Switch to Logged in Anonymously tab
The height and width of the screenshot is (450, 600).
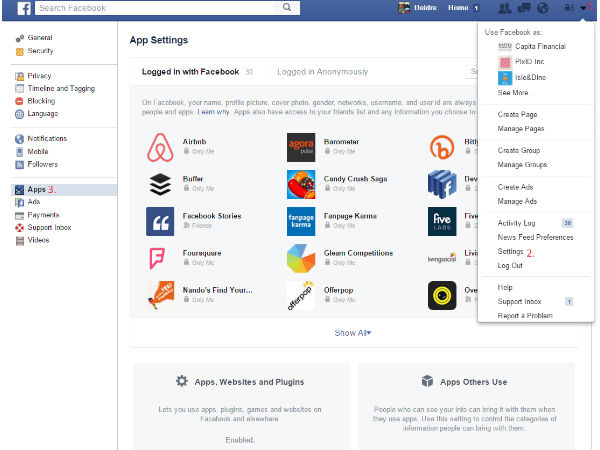323,72
